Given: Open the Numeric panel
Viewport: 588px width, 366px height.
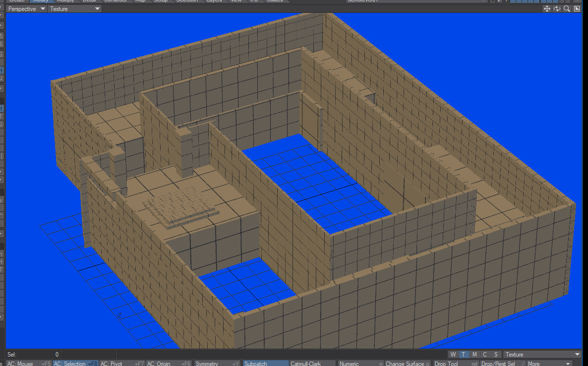Looking at the screenshot, I should pyautogui.click(x=361, y=364).
